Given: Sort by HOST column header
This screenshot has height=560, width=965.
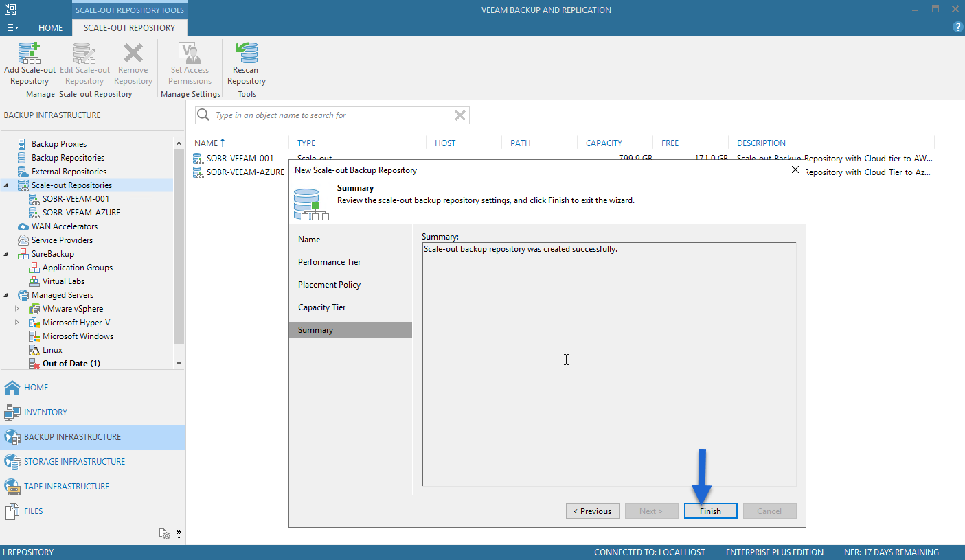Looking at the screenshot, I should (x=445, y=143).
